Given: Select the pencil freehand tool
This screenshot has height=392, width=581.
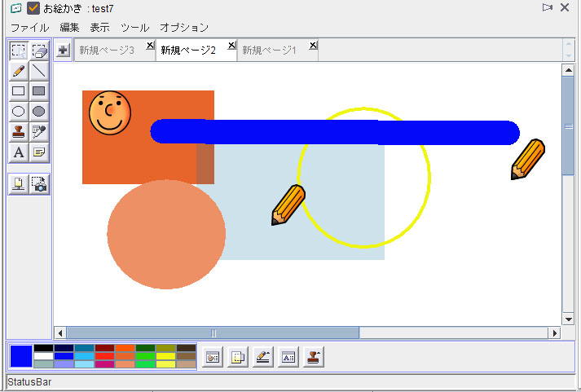Looking at the screenshot, I should coord(19,71).
